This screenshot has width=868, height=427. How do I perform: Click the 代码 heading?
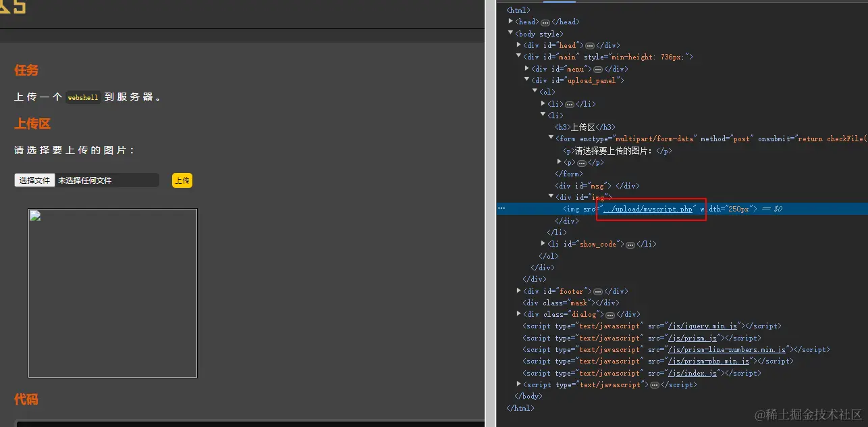coord(26,399)
